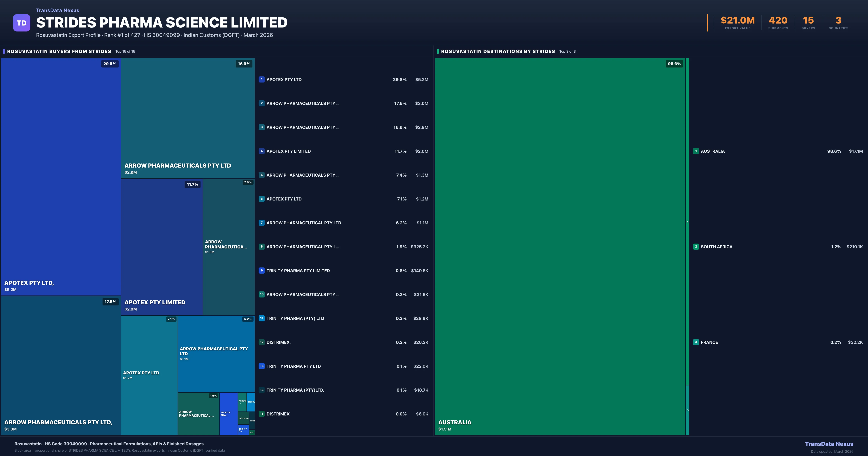The width and height of the screenshot is (868, 456).
Task: Click the 29.8% badge on Apotex block
Action: coord(110,64)
